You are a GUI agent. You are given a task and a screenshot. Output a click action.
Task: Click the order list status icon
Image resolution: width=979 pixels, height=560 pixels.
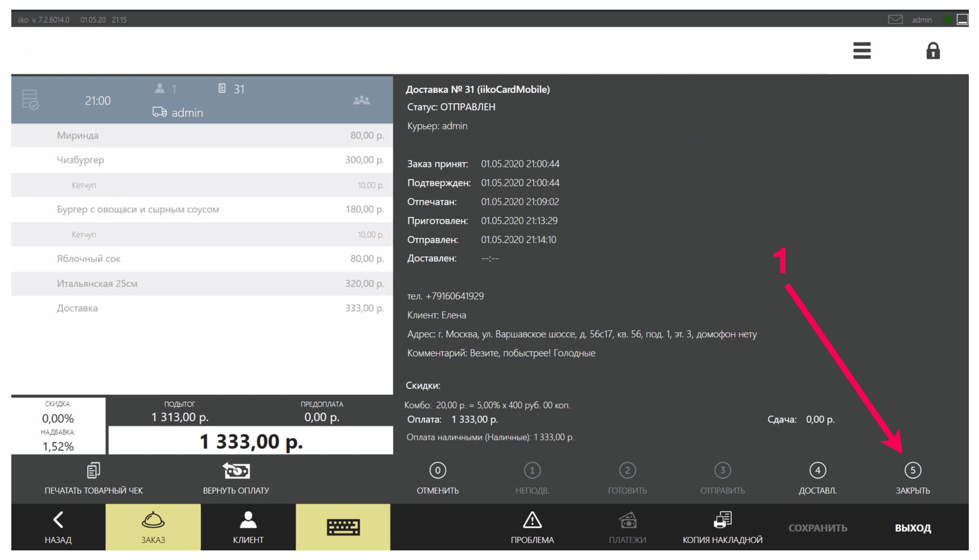tap(31, 100)
